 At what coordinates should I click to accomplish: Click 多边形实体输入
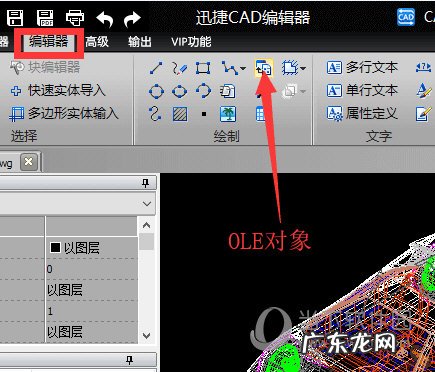tap(64, 113)
